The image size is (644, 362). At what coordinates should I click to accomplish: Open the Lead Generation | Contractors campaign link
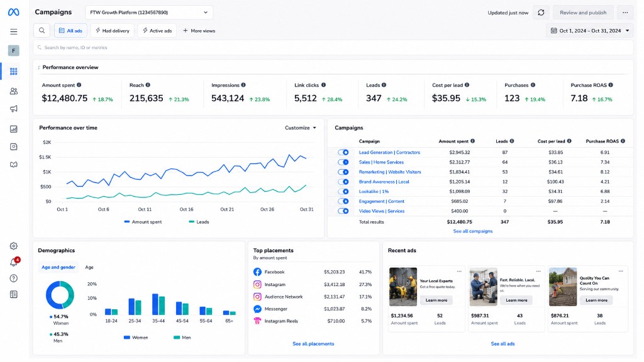pyautogui.click(x=389, y=152)
